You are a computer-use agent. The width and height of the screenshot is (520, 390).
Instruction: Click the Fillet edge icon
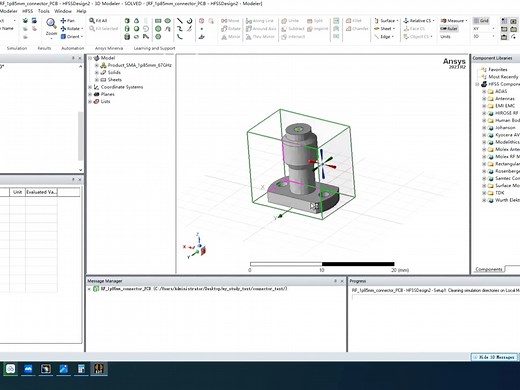point(353,21)
